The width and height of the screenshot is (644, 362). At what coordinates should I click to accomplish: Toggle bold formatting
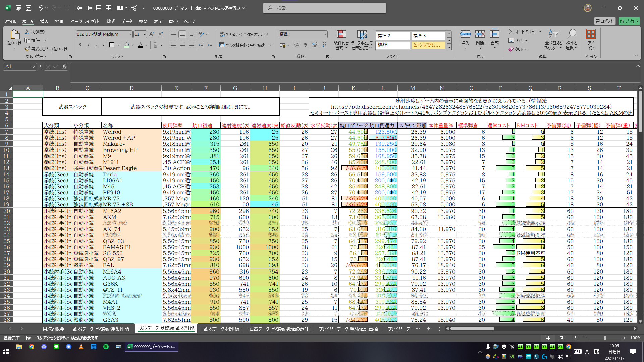pos(80,45)
